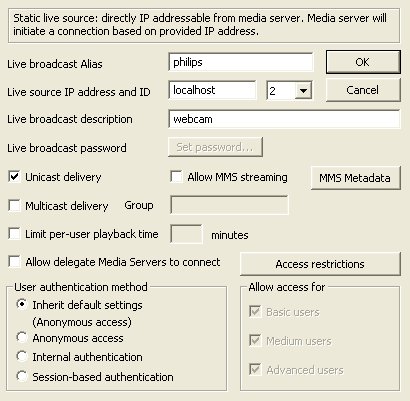Check Limit per-user playback time

coord(14,234)
